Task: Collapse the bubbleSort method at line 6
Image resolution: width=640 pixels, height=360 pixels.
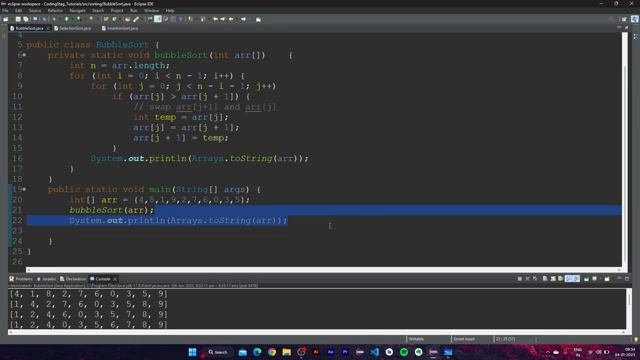Action: 24,55
